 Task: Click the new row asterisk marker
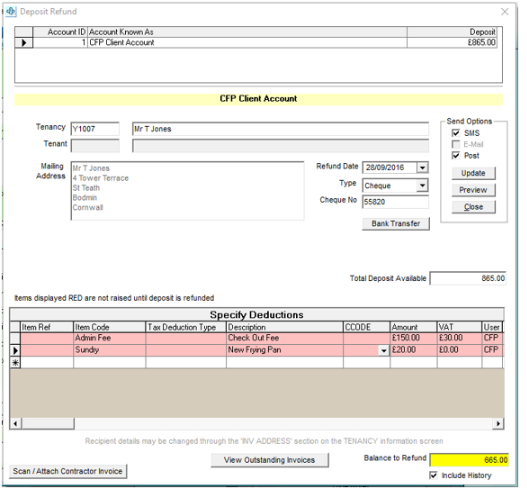[x=15, y=363]
